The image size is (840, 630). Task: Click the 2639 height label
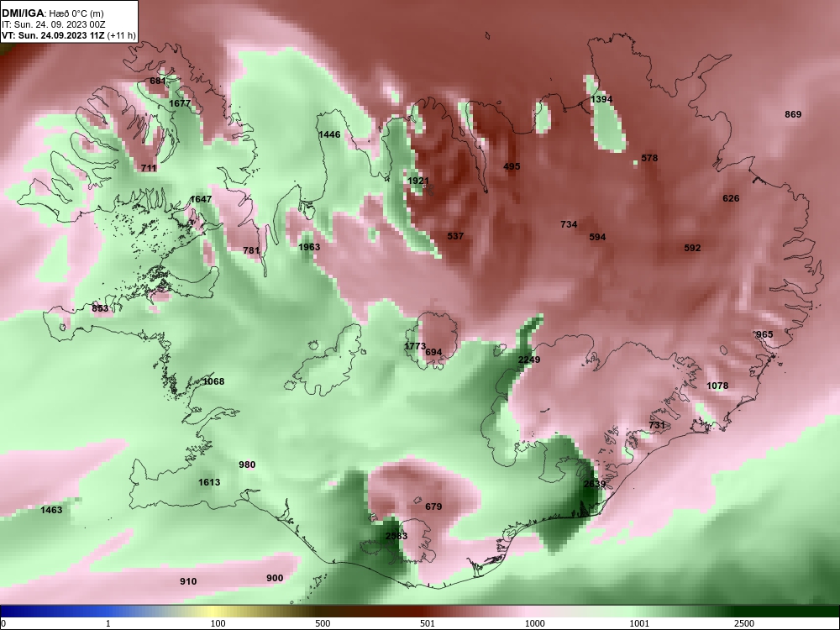[595, 484]
